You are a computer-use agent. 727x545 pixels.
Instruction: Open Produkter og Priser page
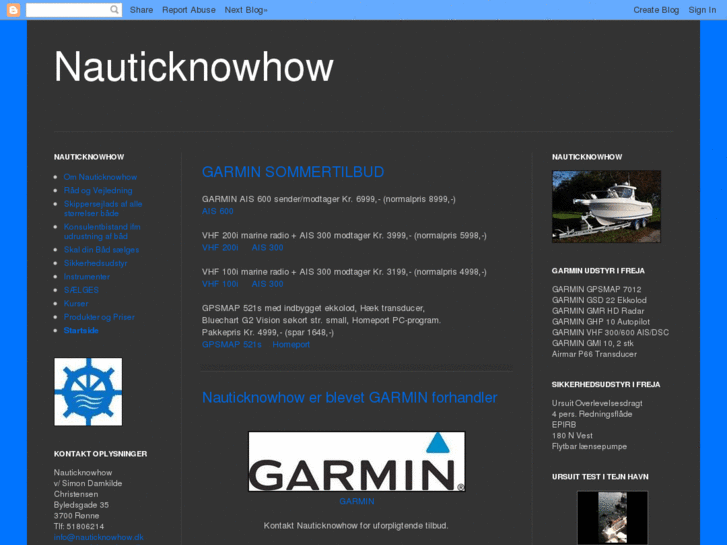99,316
